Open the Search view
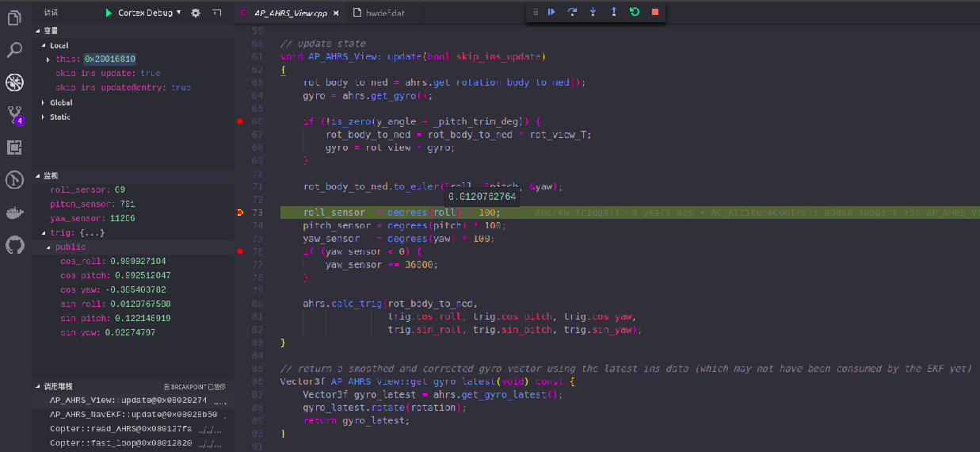This screenshot has width=980, height=452. (14, 50)
